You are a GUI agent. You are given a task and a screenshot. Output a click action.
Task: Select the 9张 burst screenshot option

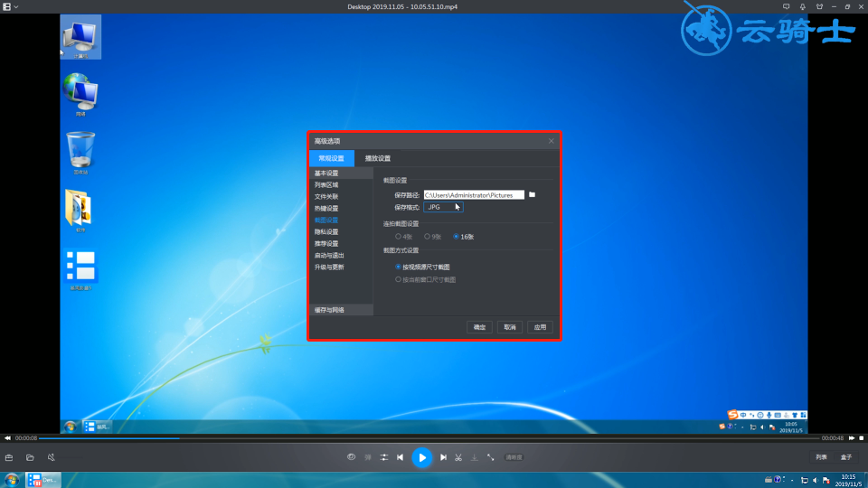(432, 237)
